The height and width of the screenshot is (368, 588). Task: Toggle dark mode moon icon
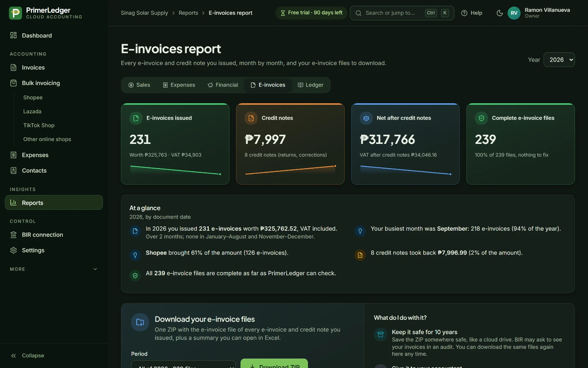[499, 13]
